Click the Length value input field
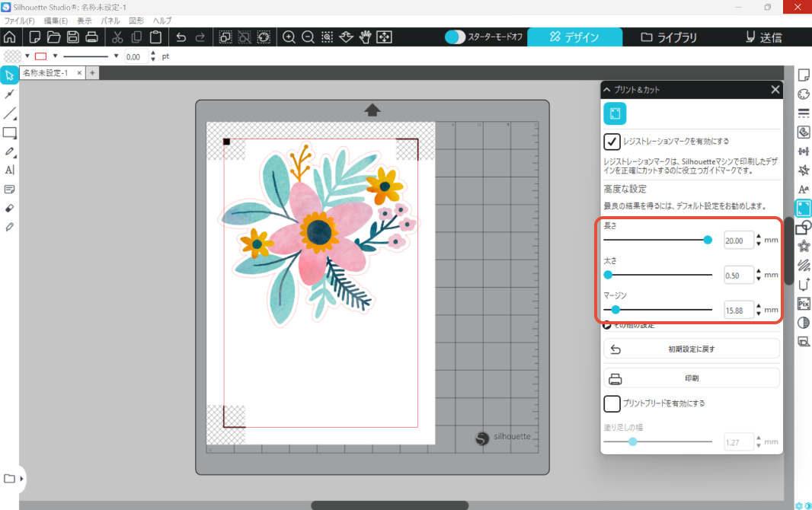Image resolution: width=812 pixels, height=510 pixels. (738, 241)
